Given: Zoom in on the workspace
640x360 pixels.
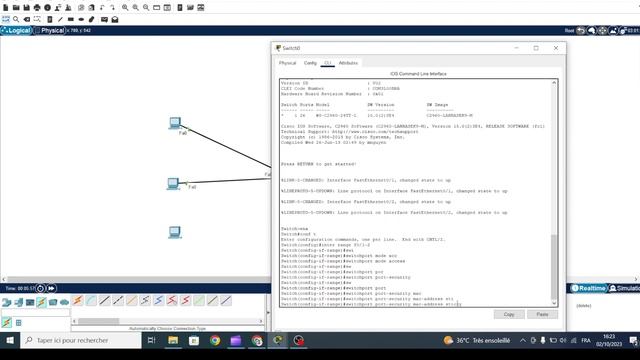Looking at the screenshot, I should click(x=125, y=7).
